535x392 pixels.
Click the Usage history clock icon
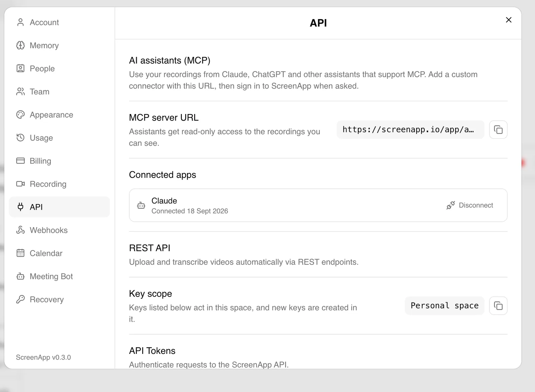tap(20, 138)
